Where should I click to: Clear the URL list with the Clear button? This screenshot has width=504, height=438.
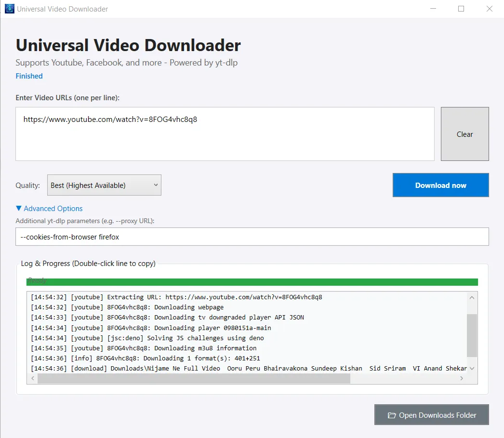click(x=465, y=134)
